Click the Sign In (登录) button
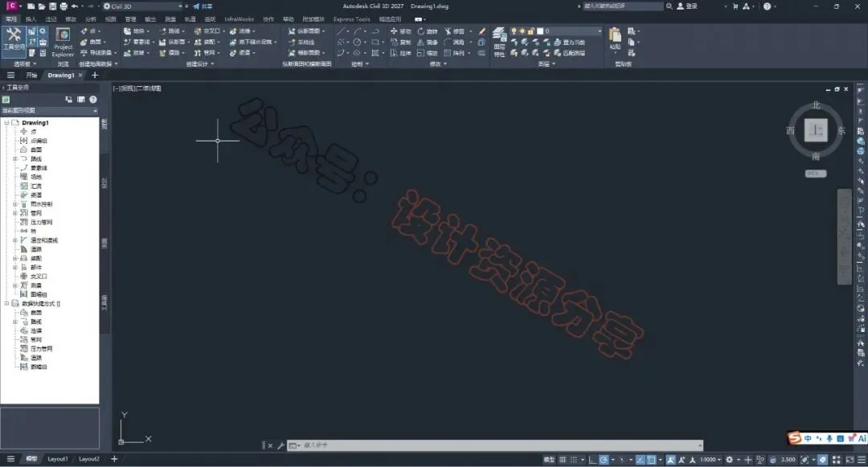The height and width of the screenshot is (467, 868). coord(687,6)
